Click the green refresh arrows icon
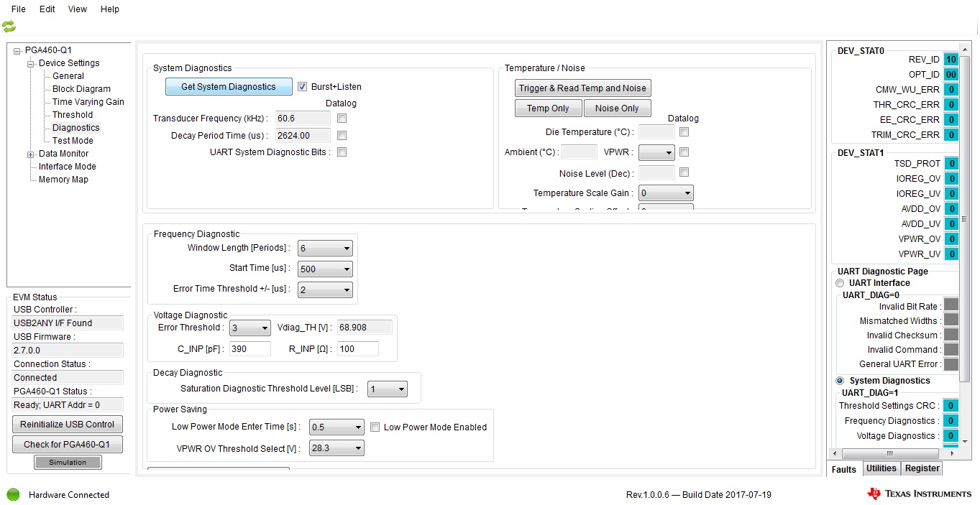Viewport: 980px width, 505px height. pos(9,27)
